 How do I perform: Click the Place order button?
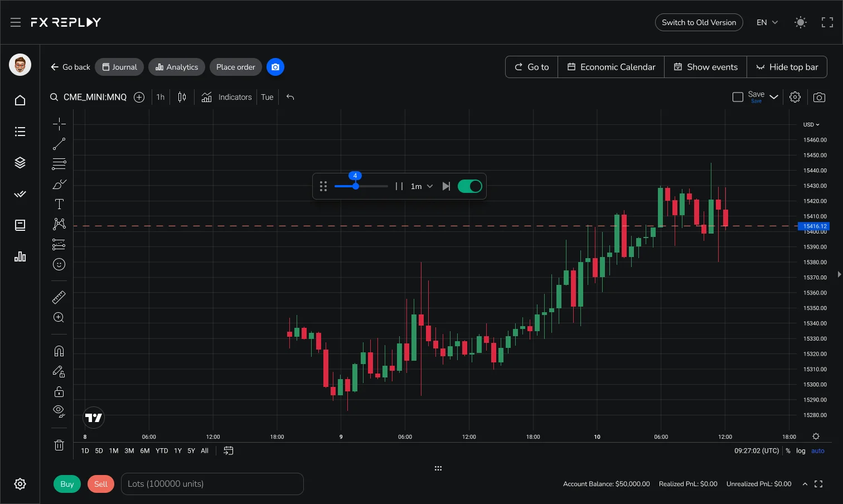236,67
